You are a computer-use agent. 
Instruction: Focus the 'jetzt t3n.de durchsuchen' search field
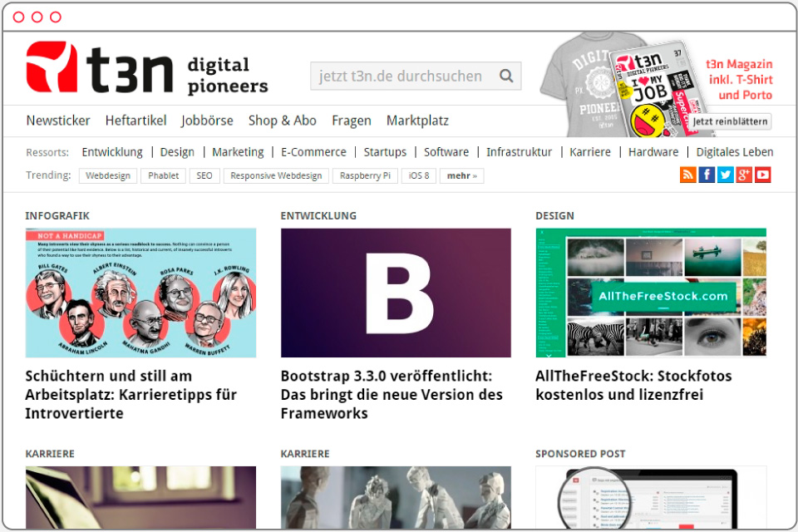416,76
